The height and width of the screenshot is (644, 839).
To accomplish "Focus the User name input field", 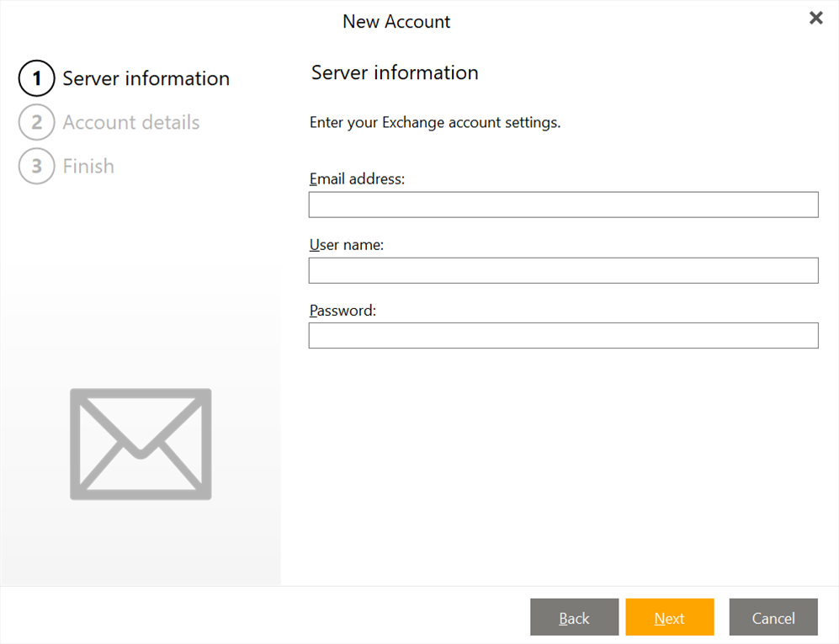I will click(563, 270).
